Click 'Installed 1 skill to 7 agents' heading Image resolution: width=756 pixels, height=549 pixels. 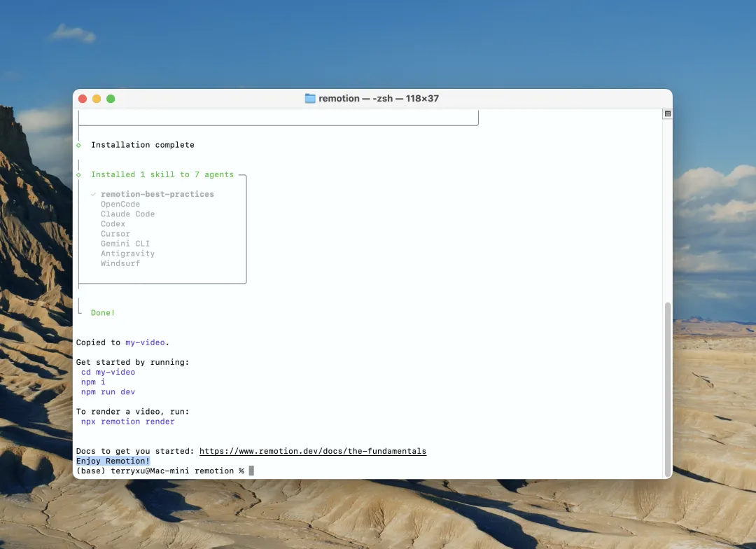point(162,174)
